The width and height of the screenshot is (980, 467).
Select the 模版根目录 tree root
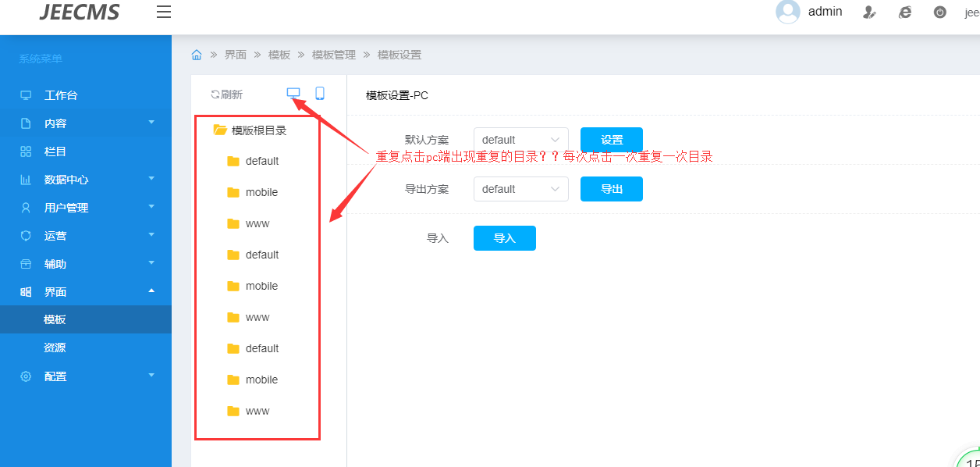tap(259, 130)
